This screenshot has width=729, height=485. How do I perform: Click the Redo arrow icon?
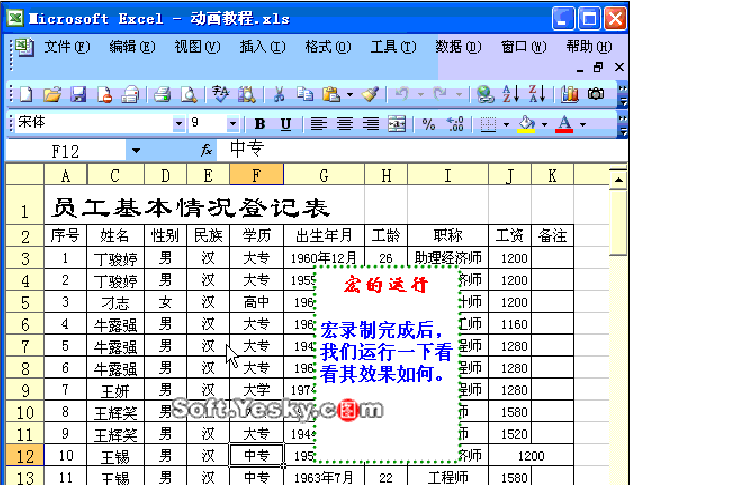440,94
